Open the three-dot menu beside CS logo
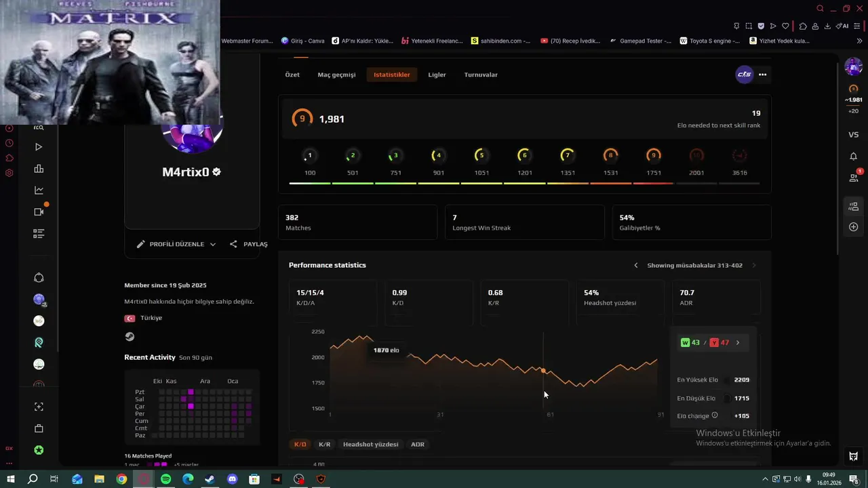 [x=763, y=75]
